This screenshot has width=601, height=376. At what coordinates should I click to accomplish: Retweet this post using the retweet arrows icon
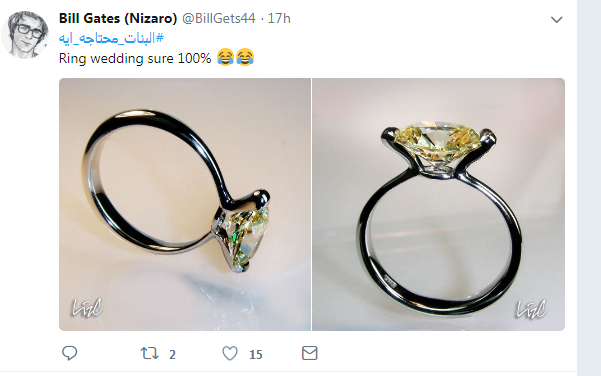coord(149,353)
